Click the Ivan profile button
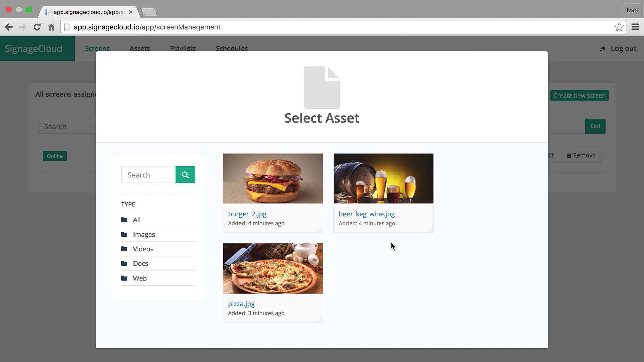The width and height of the screenshot is (644, 362). pos(632,10)
